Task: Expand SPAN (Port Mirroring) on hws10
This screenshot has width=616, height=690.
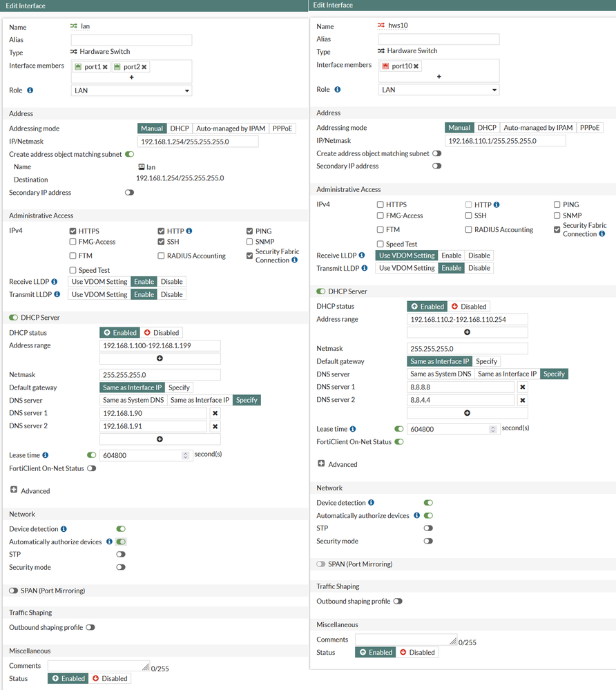Action: (320, 564)
